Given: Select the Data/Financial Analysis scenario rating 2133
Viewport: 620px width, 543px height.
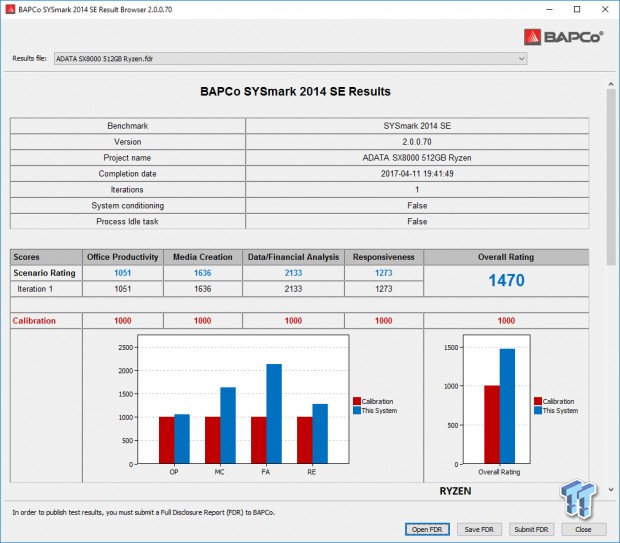Looking at the screenshot, I should [295, 272].
